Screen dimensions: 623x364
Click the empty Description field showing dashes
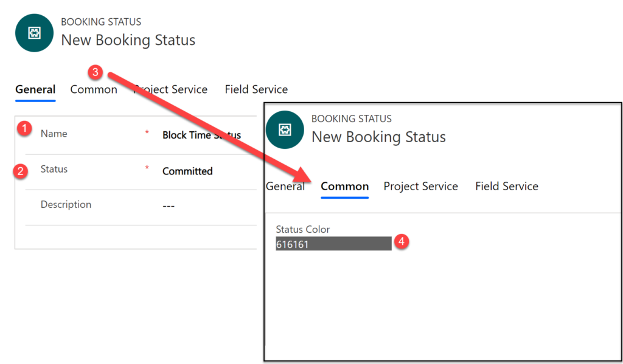click(168, 205)
